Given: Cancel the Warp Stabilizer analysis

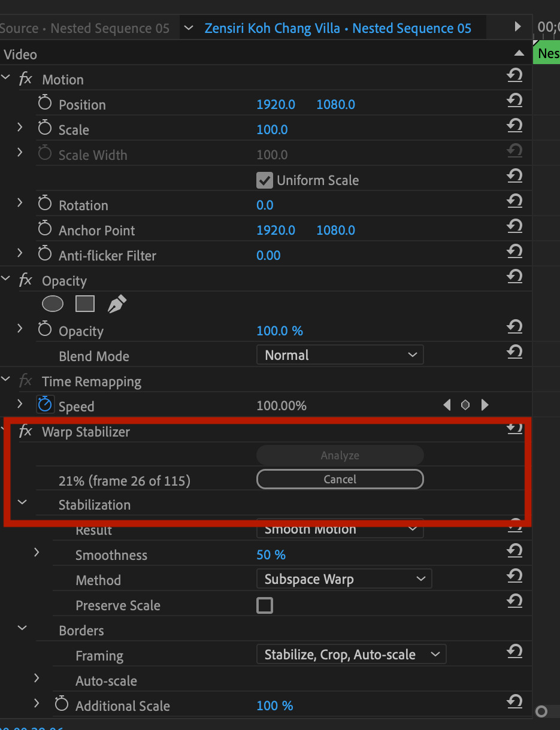Looking at the screenshot, I should click(340, 479).
